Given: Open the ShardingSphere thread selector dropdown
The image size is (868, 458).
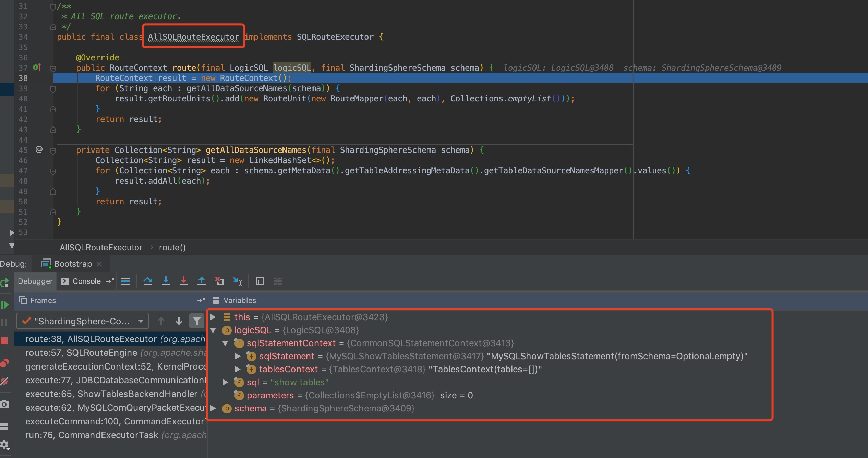Looking at the screenshot, I should (141, 321).
